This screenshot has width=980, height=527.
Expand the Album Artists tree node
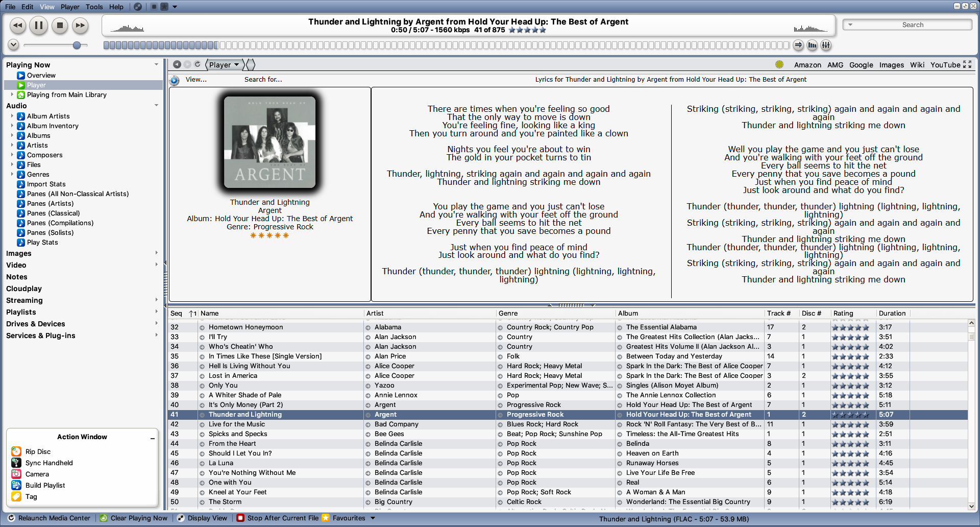[12, 116]
